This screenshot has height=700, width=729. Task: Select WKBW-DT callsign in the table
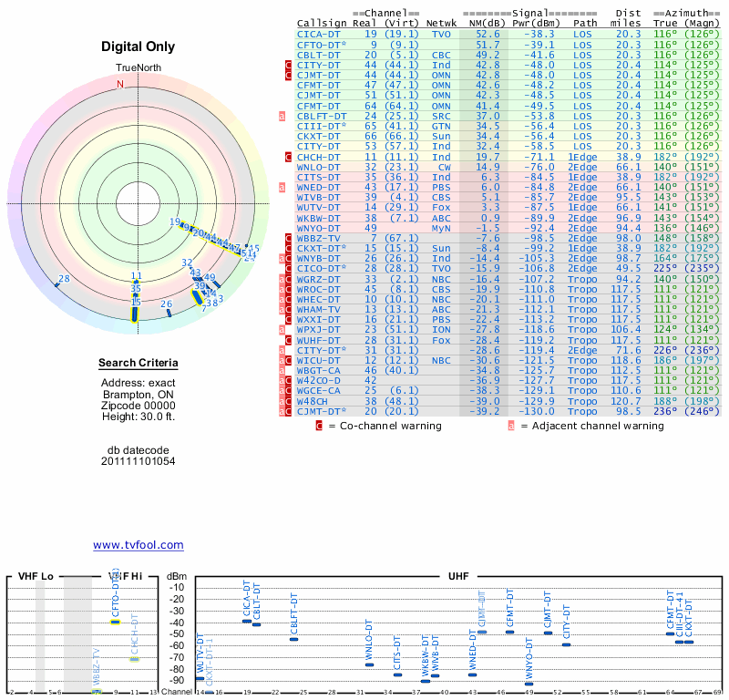coord(318,218)
